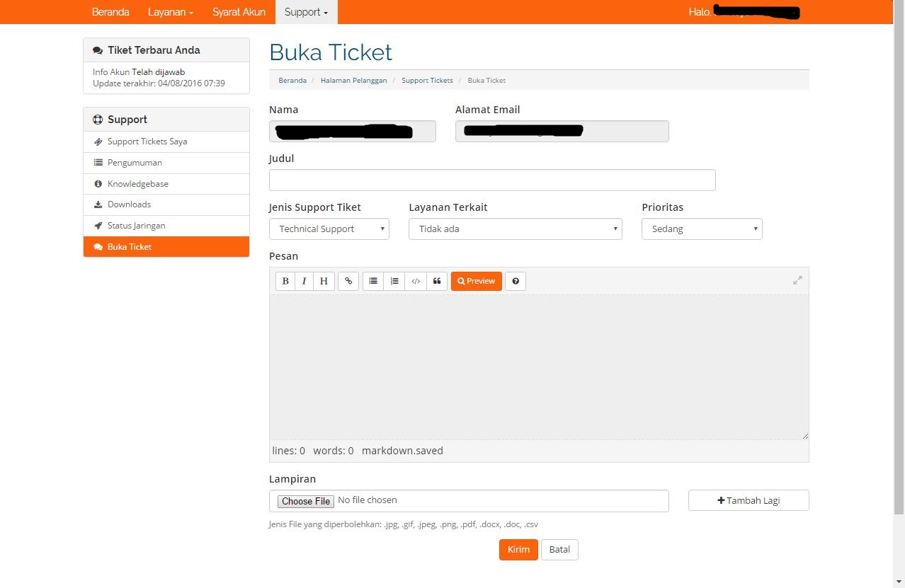Viewport: 905px width, 588px height.
Task: Open the markdown help question icon
Action: (x=516, y=281)
